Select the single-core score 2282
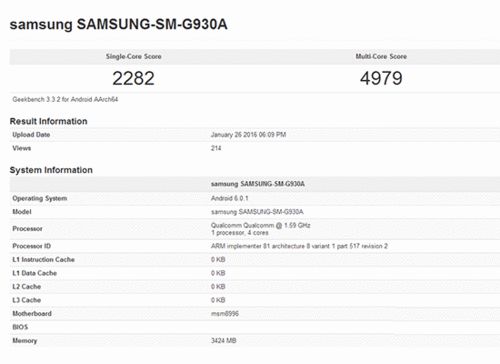This screenshot has width=500, height=364. pos(133,78)
